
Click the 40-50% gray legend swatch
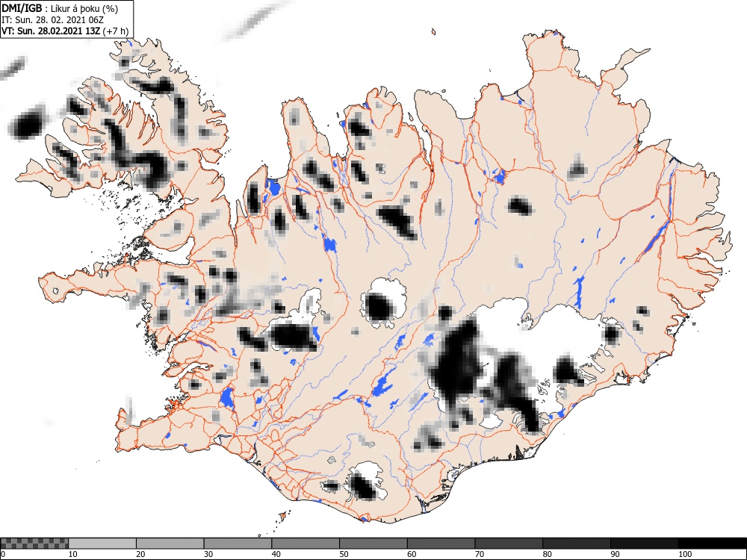(306, 544)
